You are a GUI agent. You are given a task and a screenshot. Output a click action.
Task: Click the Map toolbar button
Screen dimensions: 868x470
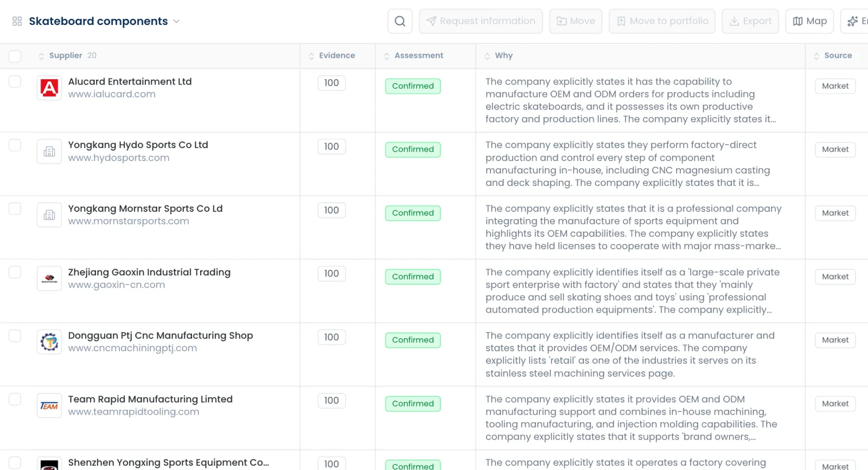(x=809, y=21)
